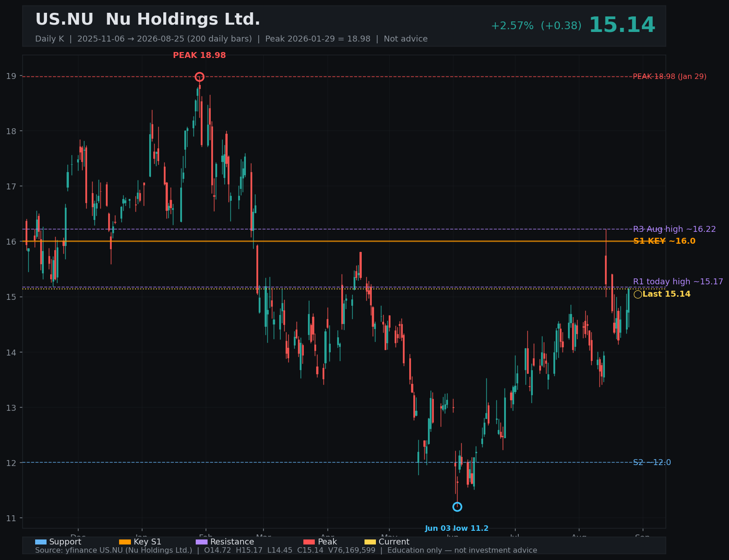Click the y-axis tick label 12
The height and width of the screenshot is (560, 729).
11,463
